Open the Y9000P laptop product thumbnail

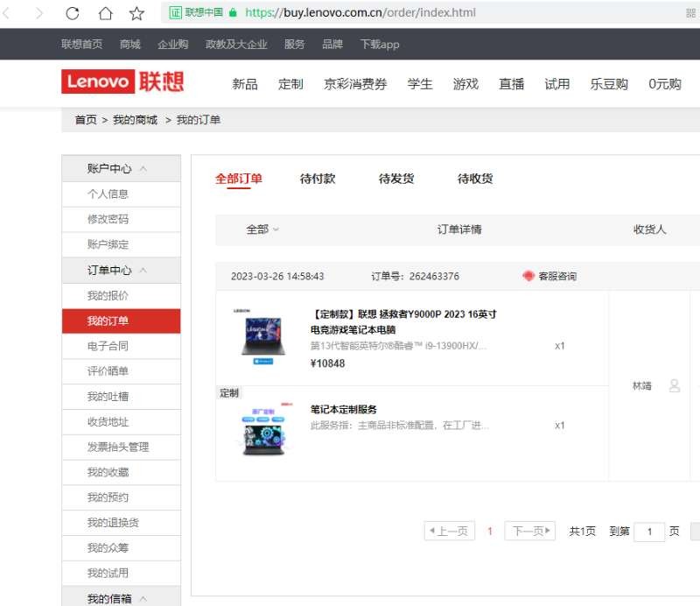pyautogui.click(x=263, y=336)
